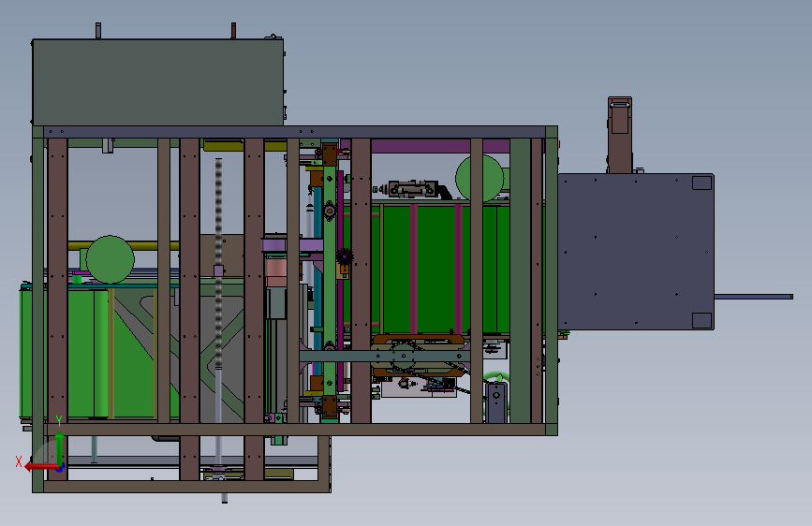Select the dark top beam of the main frame

295,131
